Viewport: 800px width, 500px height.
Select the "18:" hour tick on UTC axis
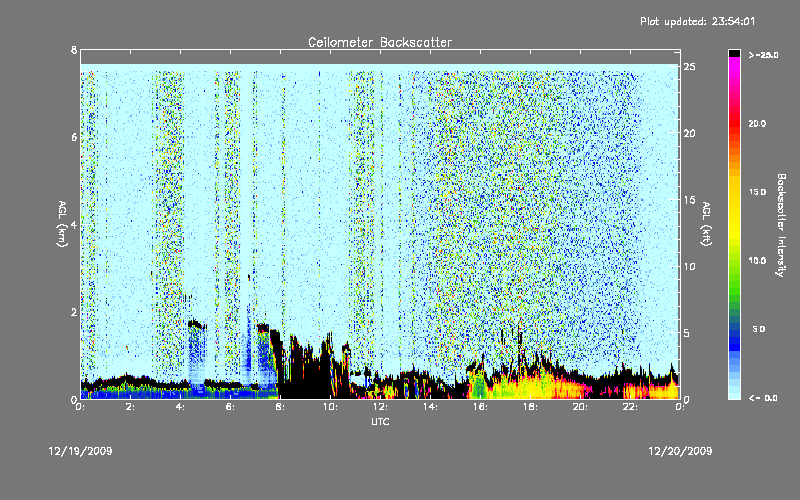[x=530, y=407]
